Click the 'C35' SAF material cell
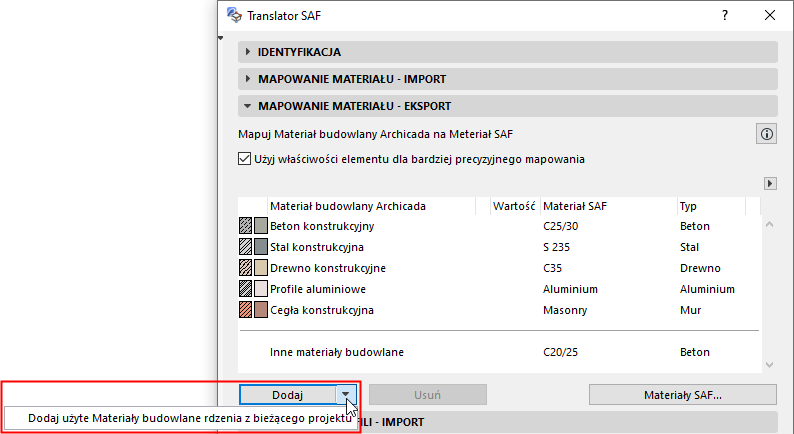 point(552,268)
